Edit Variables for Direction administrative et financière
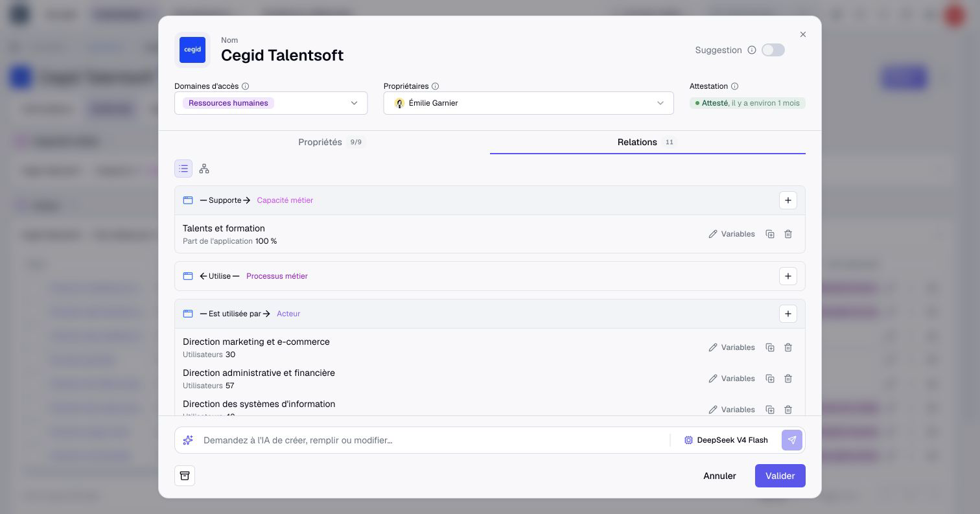Viewport: 980px width, 514px height. point(732,379)
